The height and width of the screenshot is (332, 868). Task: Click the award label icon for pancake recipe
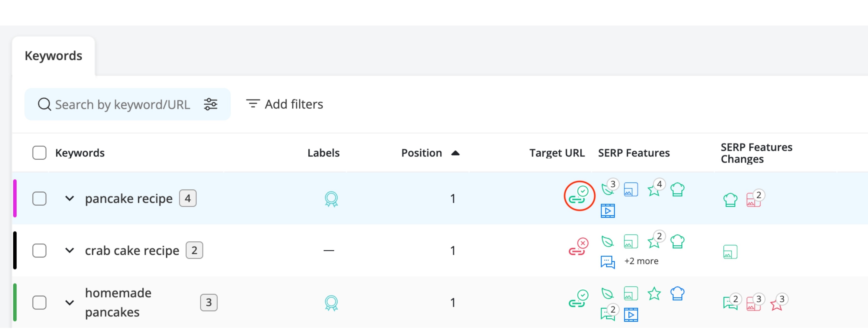pos(331,199)
